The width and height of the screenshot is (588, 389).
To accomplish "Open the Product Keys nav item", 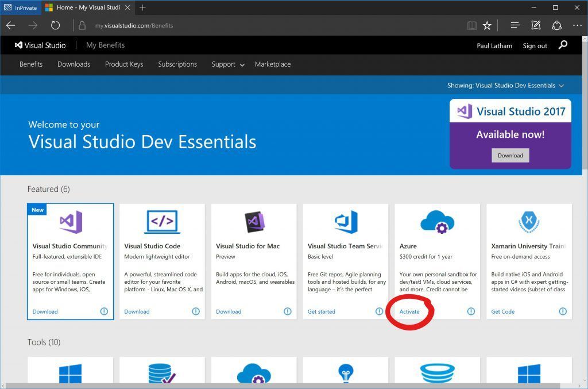I will 124,64.
